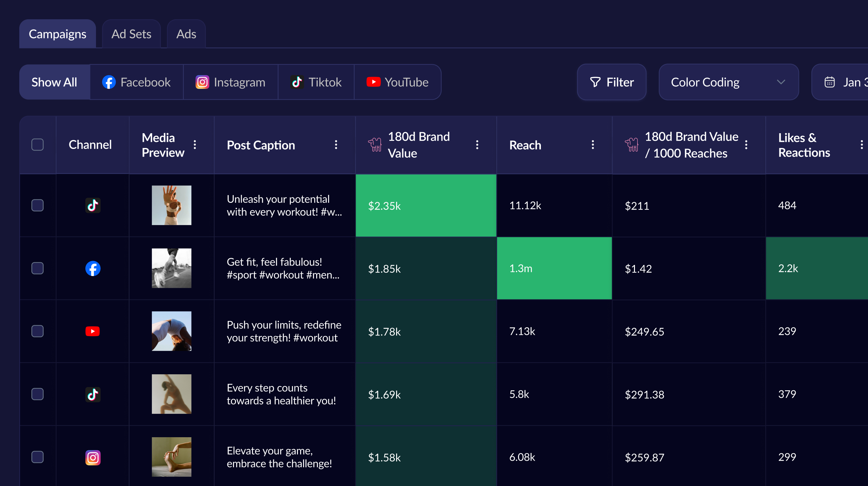This screenshot has height=486, width=868.
Task: Open the Media Preview column three-dot menu
Action: pos(195,145)
